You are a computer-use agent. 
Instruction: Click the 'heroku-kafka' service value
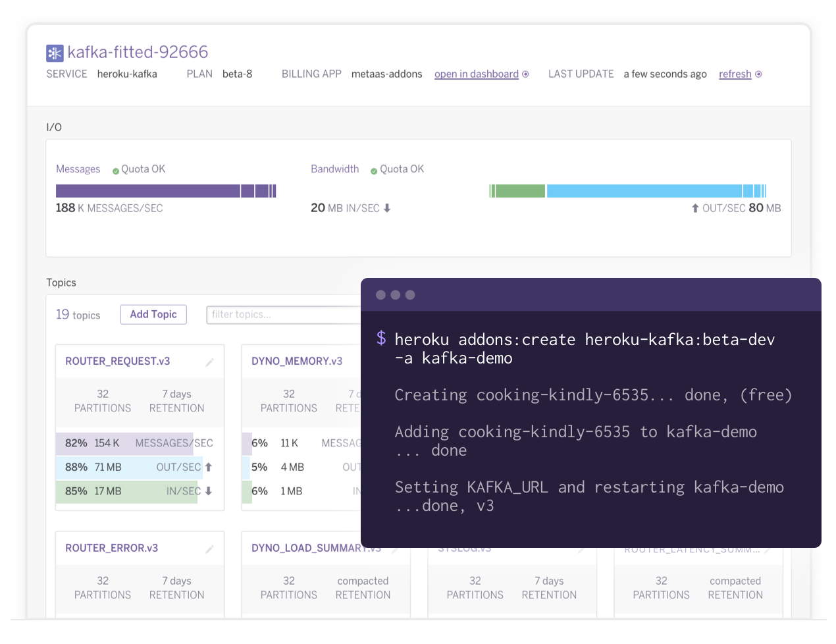click(x=127, y=74)
